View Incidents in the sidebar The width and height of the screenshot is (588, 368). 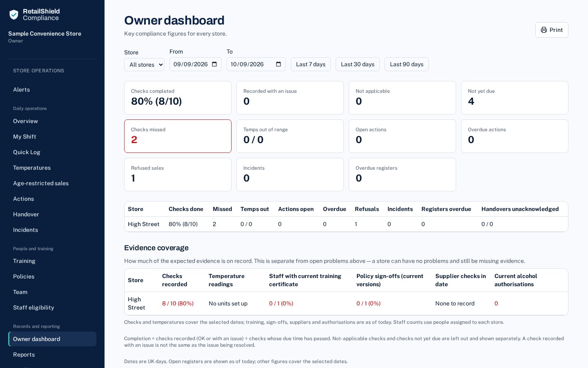tap(52, 230)
